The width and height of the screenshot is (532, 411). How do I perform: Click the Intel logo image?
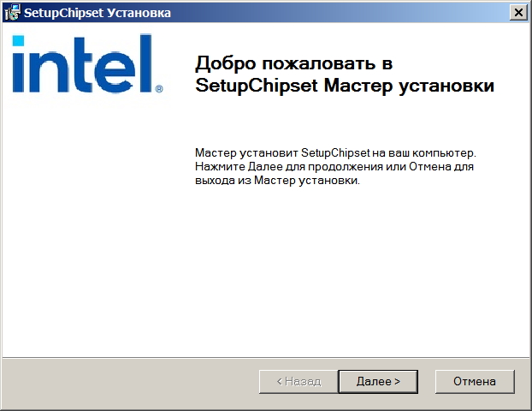coord(88,63)
